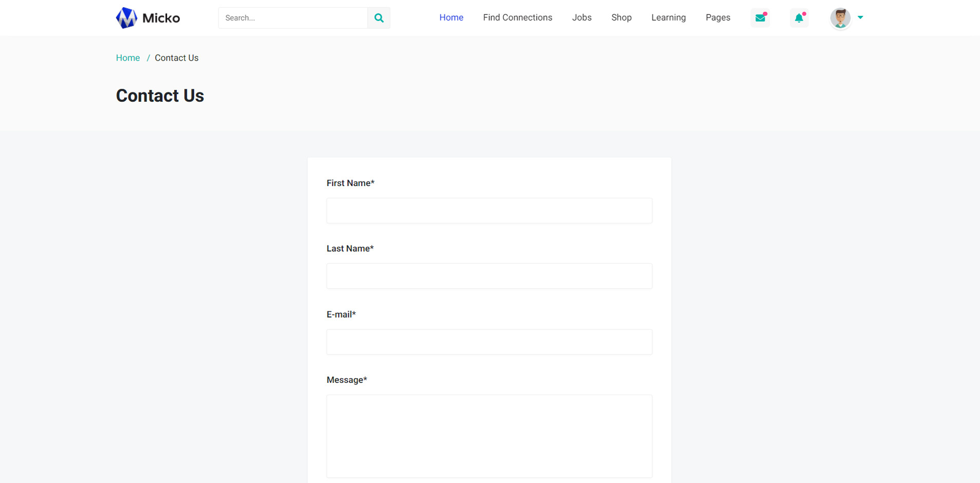Click the magnifying glass search button

379,18
